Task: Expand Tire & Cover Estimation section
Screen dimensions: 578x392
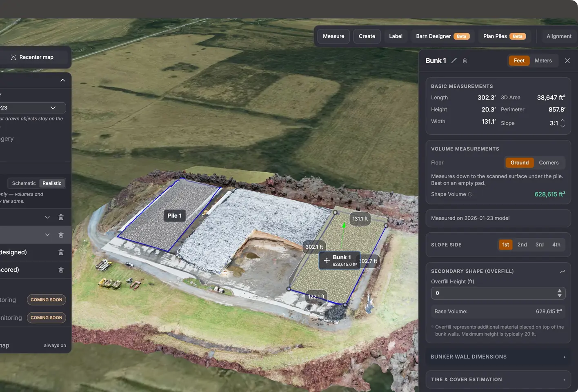Action: coord(498,380)
